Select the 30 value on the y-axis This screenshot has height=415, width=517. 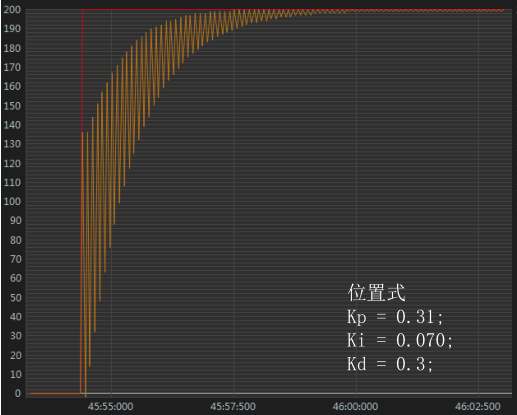click(x=16, y=336)
